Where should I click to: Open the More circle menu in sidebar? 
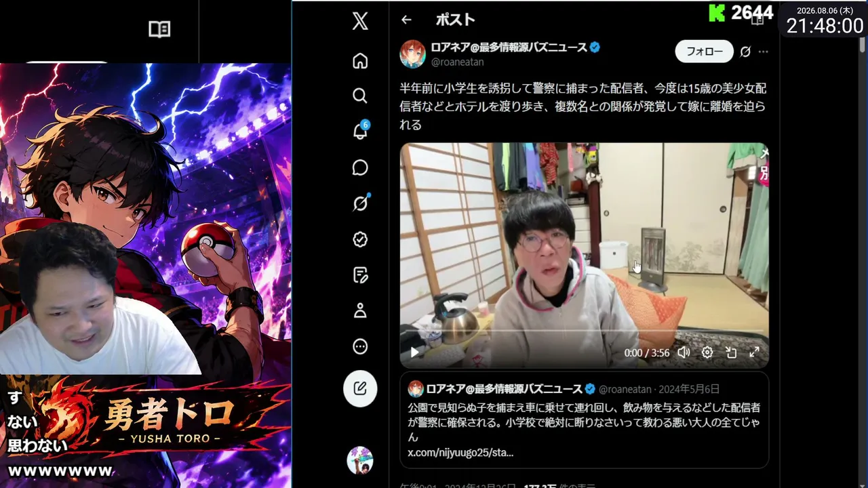click(360, 347)
